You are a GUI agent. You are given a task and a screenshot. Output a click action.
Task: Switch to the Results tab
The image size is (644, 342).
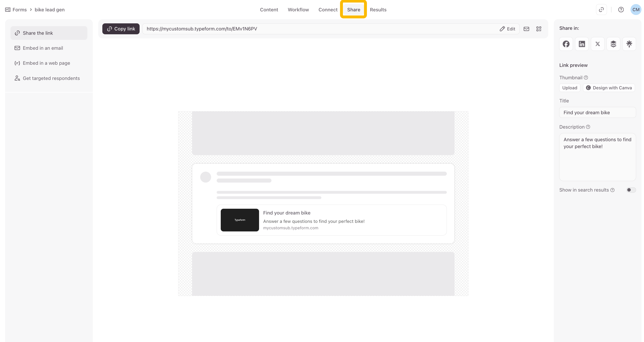378,10
